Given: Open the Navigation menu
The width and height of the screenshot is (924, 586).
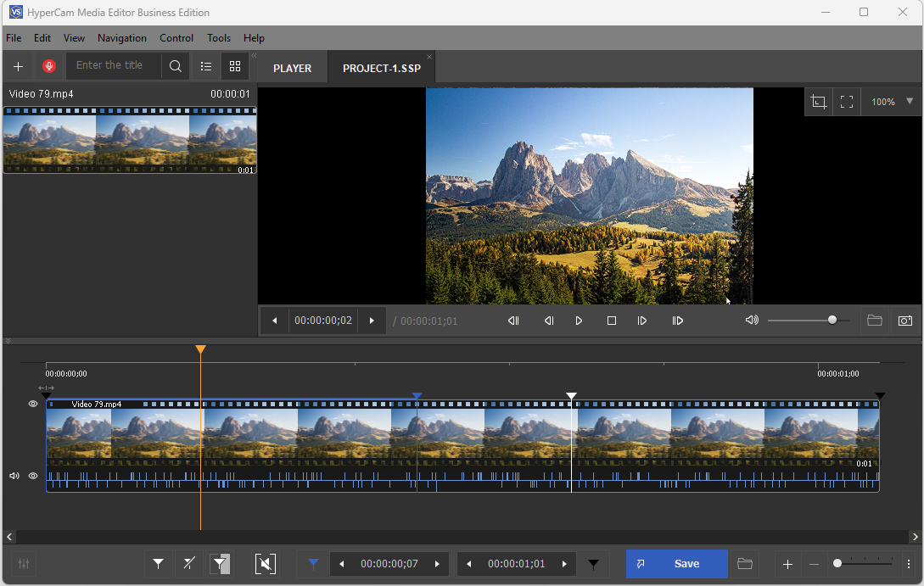Looking at the screenshot, I should (121, 38).
